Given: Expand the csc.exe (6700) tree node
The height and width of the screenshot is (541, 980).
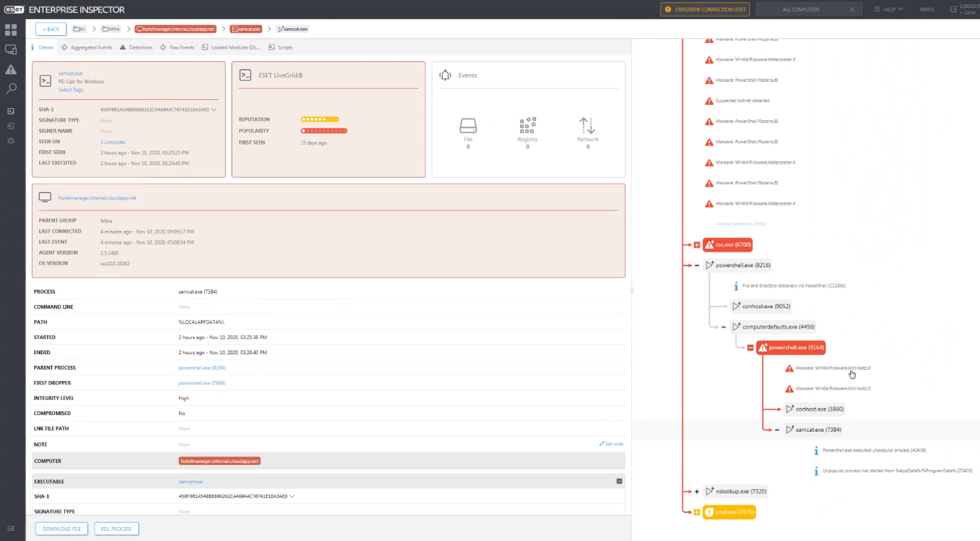Looking at the screenshot, I should pyautogui.click(x=697, y=245).
